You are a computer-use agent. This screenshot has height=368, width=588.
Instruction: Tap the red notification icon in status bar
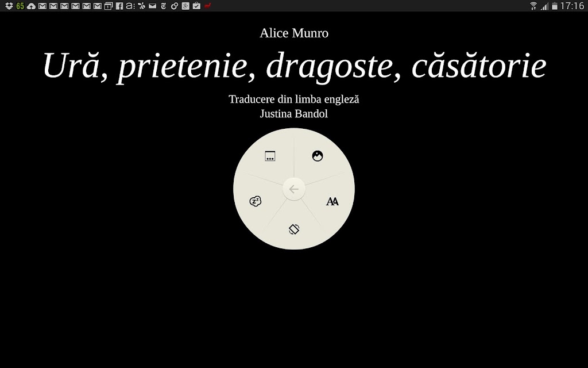tap(208, 6)
